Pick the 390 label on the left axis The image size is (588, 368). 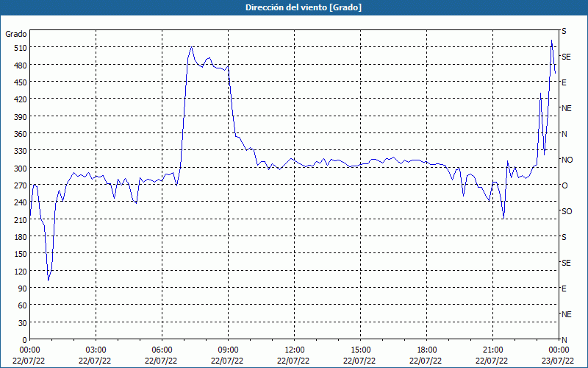point(20,117)
